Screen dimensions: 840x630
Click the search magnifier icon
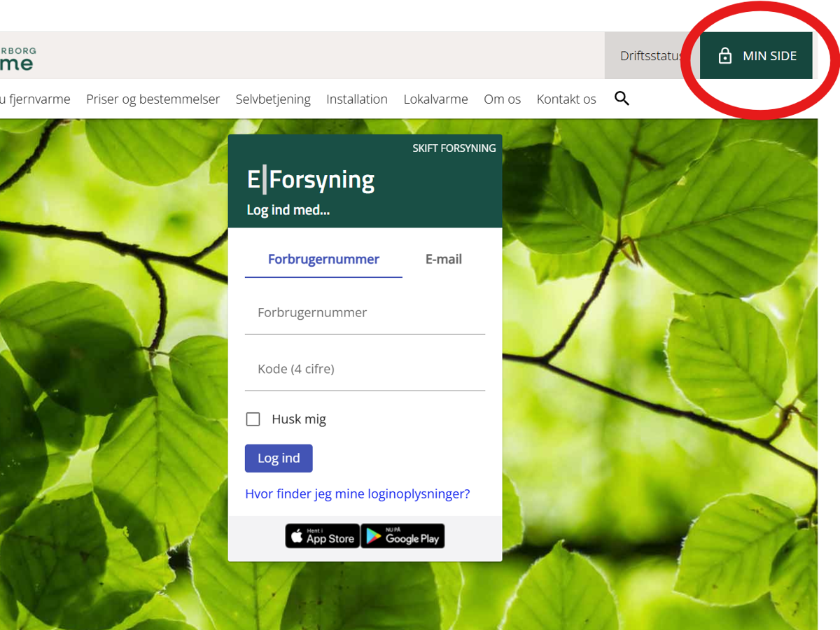coord(622,99)
